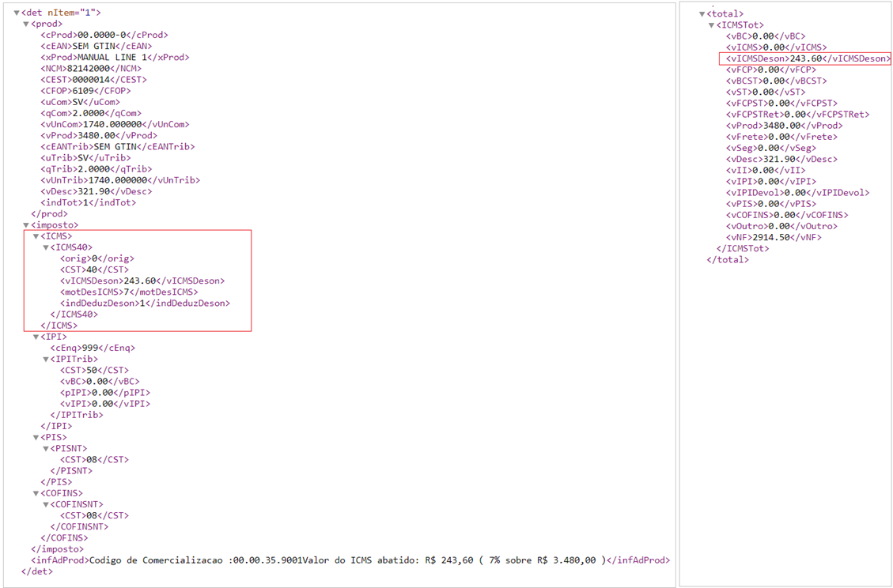Viewport: 893px width, 588px height.
Task: Collapse the PISNT element
Action: click(45, 448)
